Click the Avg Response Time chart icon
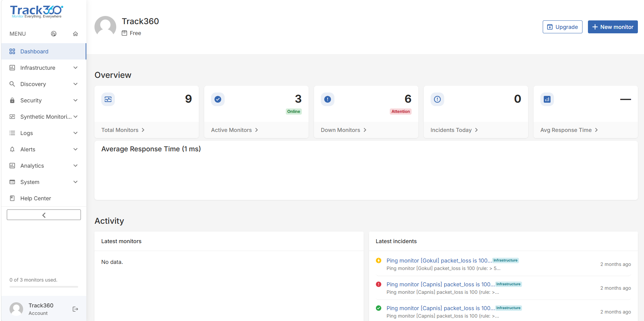 pyautogui.click(x=547, y=99)
